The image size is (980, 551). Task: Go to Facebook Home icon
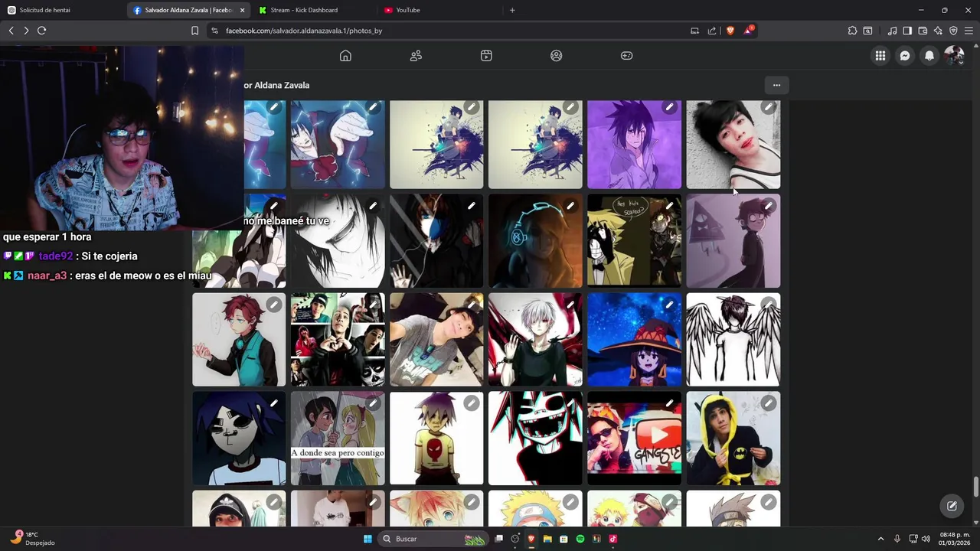345,56
